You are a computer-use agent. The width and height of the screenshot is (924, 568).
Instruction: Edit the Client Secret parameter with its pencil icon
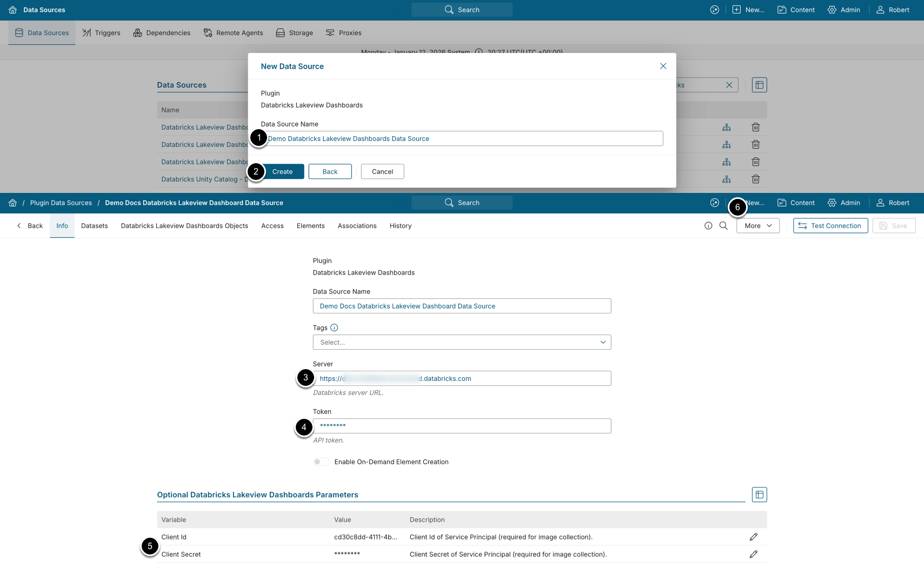coord(753,554)
